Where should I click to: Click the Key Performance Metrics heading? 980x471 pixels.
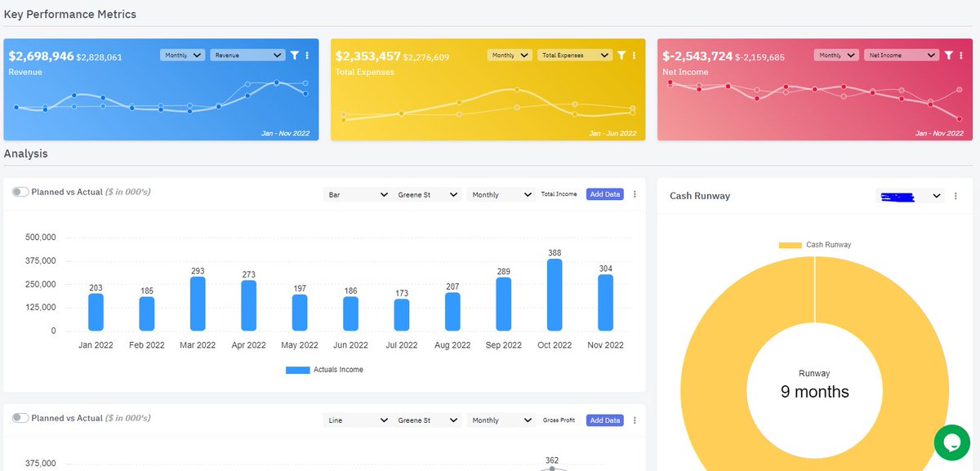70,15
